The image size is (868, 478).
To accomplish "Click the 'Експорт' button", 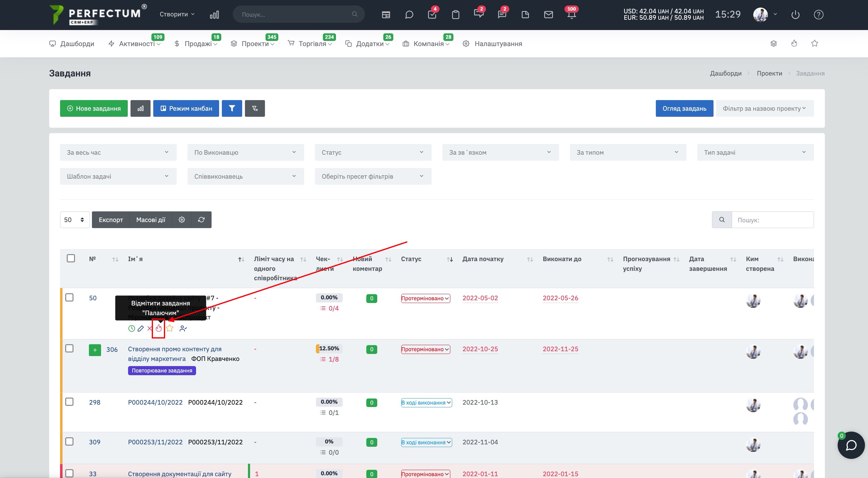I will [x=110, y=220].
